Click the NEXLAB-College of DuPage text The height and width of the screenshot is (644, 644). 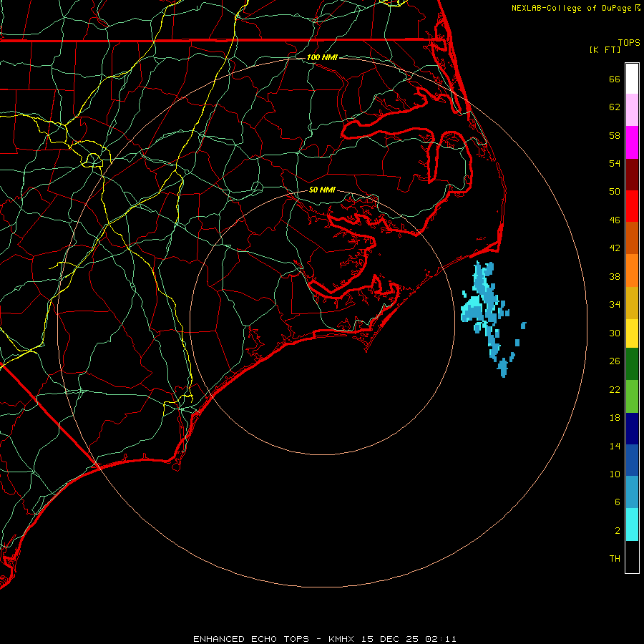point(572,8)
